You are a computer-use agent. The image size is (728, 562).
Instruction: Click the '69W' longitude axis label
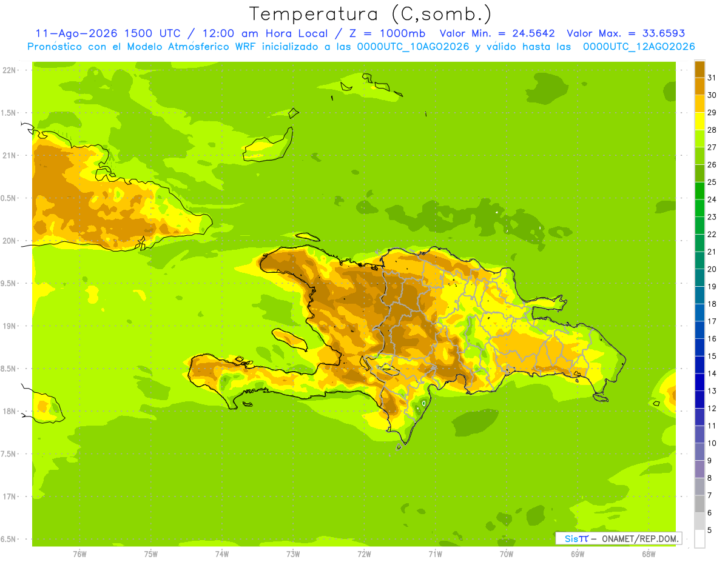(578, 554)
